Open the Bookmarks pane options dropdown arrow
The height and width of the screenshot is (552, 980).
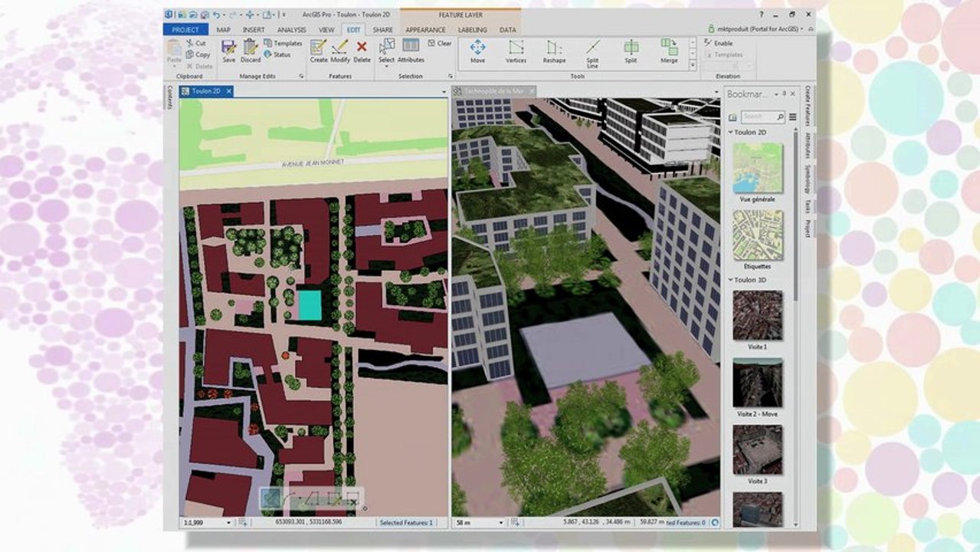tap(776, 94)
